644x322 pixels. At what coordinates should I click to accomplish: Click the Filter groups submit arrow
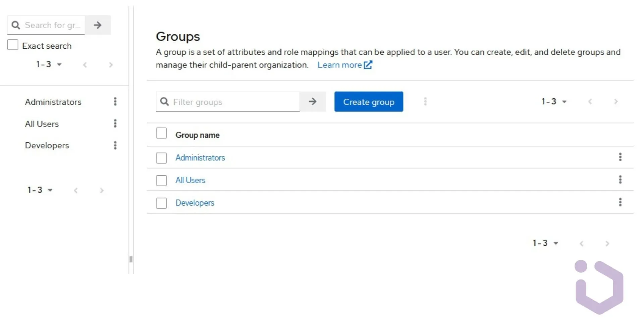pos(313,101)
